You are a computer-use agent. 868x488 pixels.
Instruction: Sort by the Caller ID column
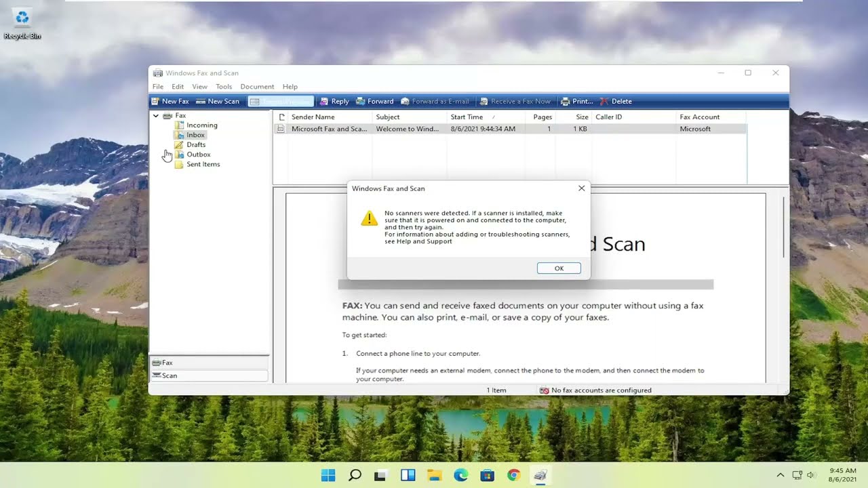(x=634, y=117)
